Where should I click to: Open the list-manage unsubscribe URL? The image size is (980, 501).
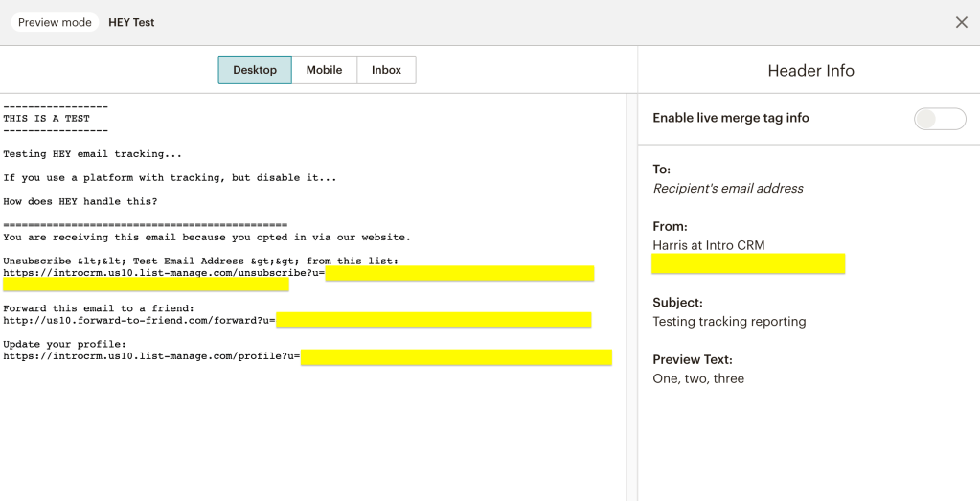(163, 273)
